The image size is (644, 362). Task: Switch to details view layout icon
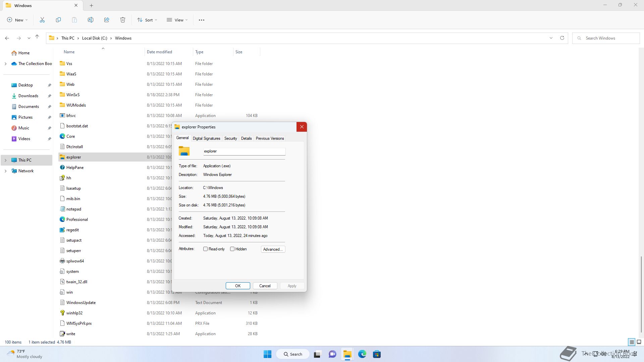632,342
